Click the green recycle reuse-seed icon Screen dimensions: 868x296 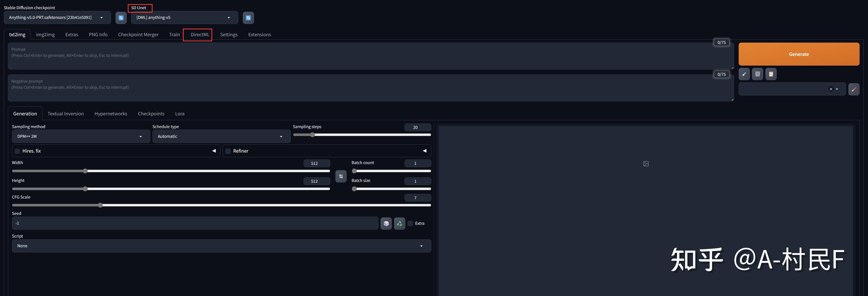[x=400, y=224]
